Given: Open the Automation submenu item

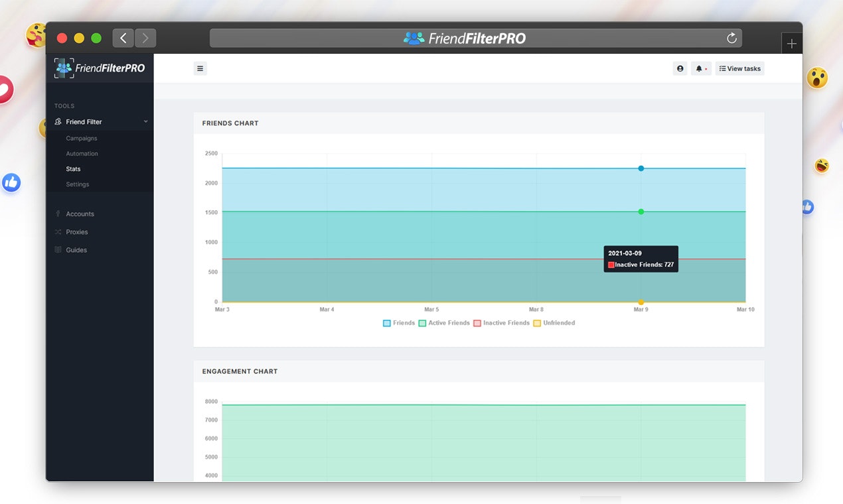Looking at the screenshot, I should [x=82, y=154].
